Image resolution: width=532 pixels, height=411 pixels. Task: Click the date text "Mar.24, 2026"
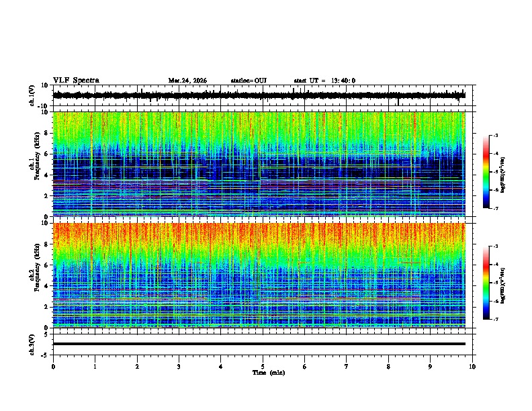point(187,81)
